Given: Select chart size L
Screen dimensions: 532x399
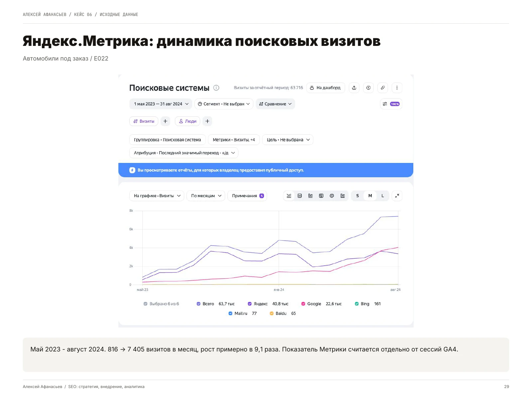Looking at the screenshot, I should click(383, 196).
